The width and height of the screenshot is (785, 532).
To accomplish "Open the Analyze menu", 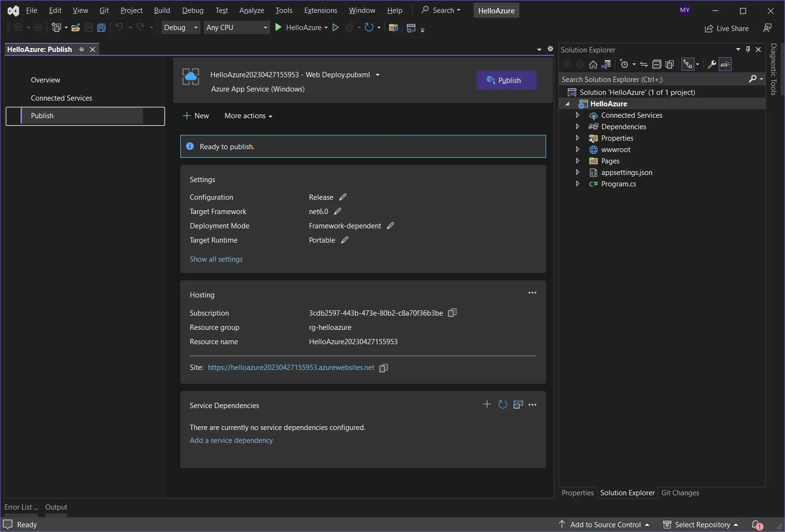I will click(x=251, y=10).
